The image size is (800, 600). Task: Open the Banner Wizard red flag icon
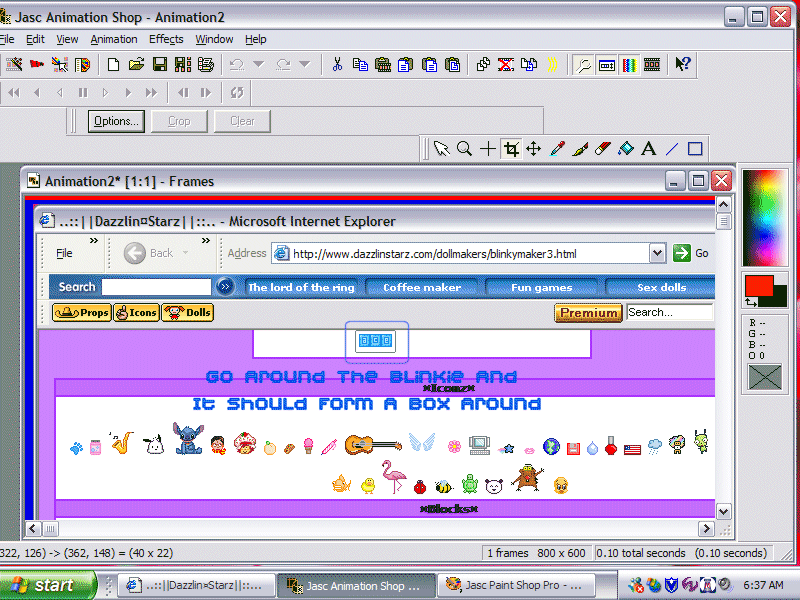pyautogui.click(x=37, y=64)
